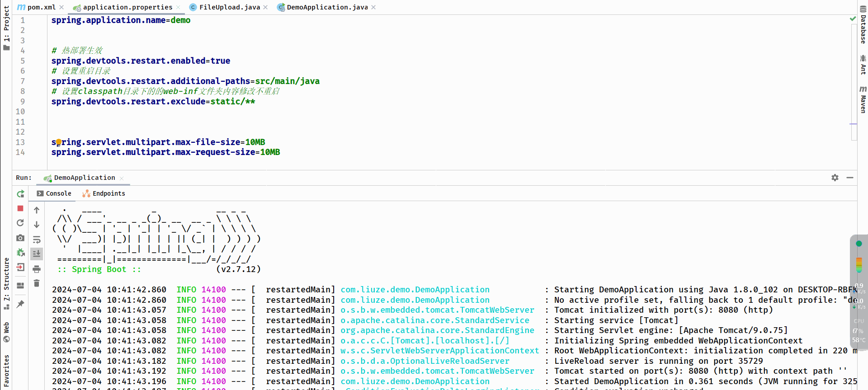
Task: Stop the running DemoApplication process
Action: [20, 208]
